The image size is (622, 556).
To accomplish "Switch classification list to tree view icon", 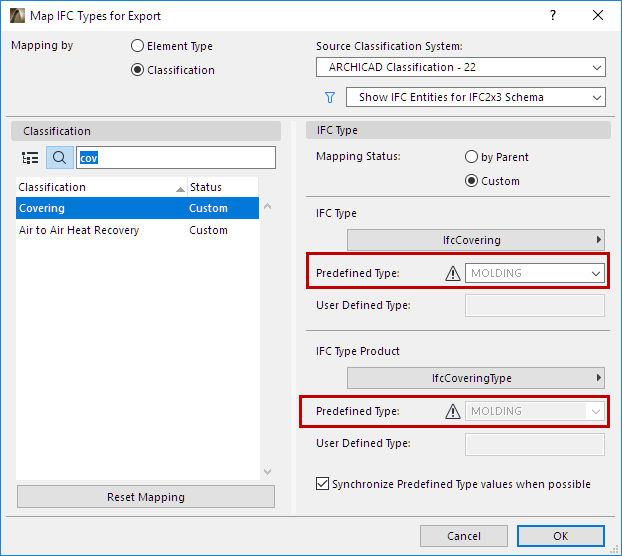I will coord(30,158).
